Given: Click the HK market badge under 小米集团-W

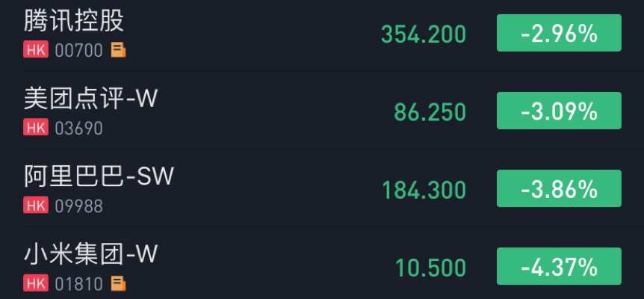Looking at the screenshot, I should click(x=35, y=283).
